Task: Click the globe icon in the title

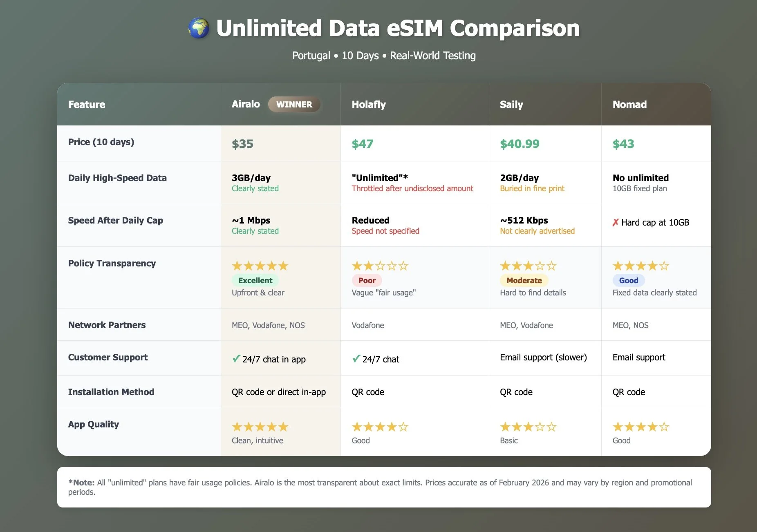Action: 198,28
